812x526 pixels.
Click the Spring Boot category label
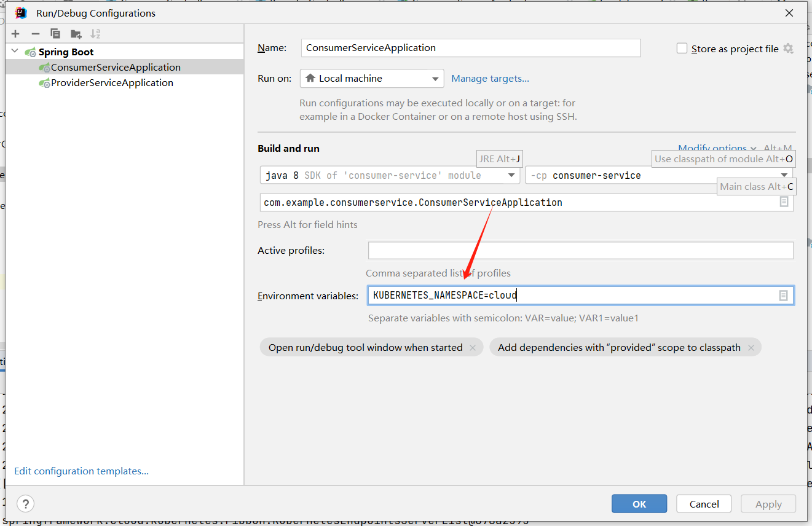(66, 52)
